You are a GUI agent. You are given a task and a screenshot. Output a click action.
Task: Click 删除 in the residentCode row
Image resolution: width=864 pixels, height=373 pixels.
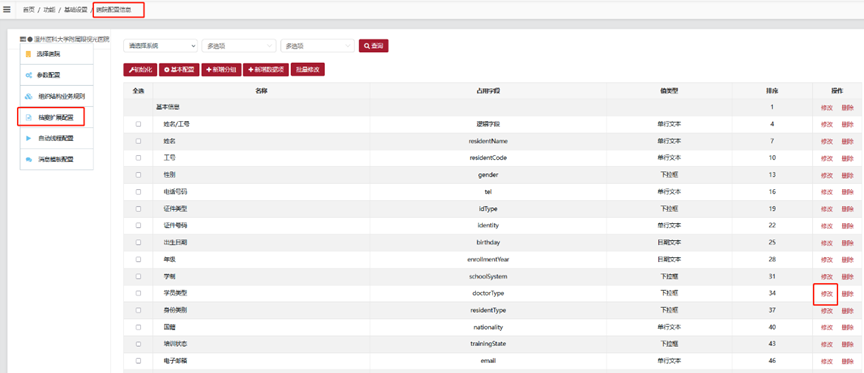click(x=847, y=158)
